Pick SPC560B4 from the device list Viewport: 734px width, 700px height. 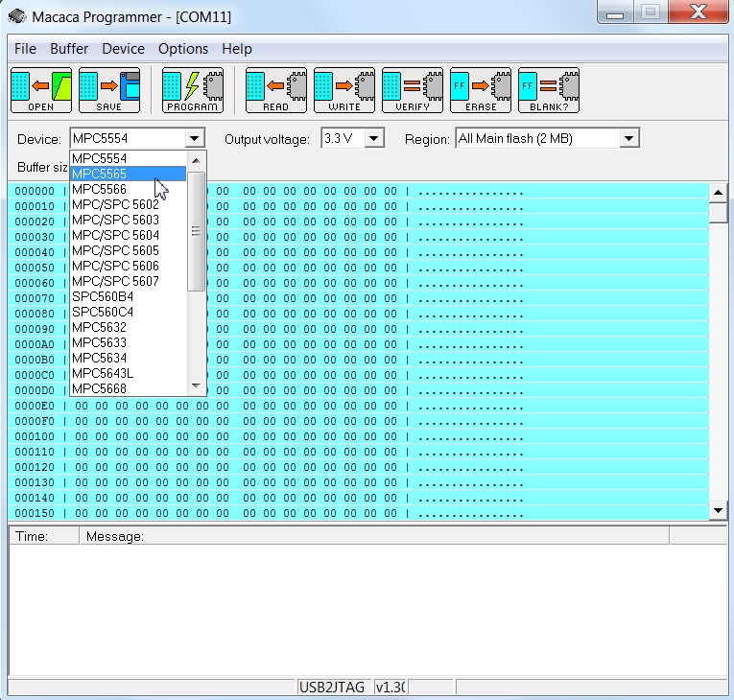click(x=103, y=296)
